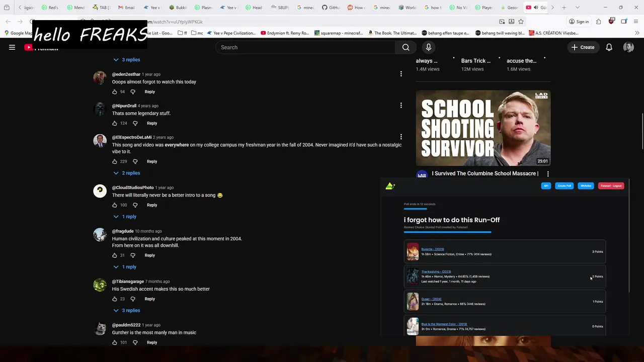
Task: Dislike the comment from @fragdude
Action: 133,255
